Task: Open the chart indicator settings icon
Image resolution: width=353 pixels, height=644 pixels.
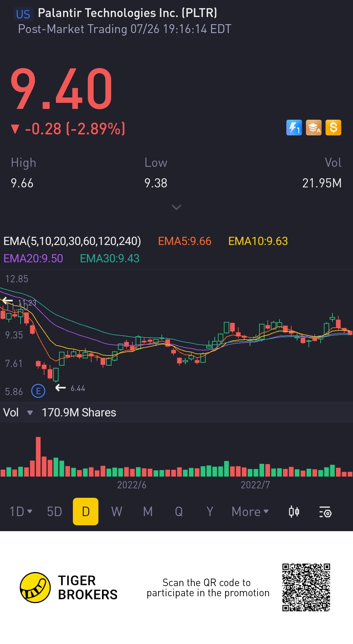Action: coord(325,512)
